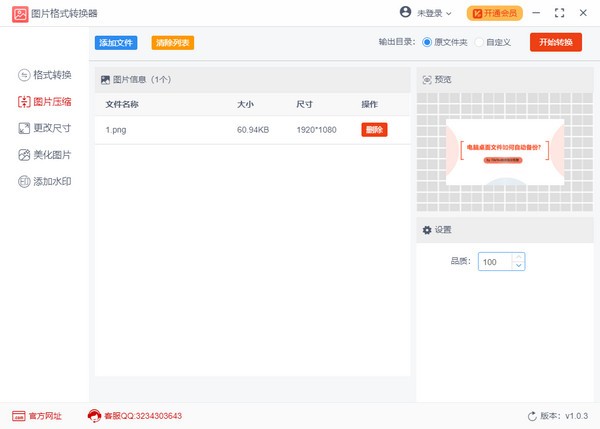Select the 原文件夹 output radio button
This screenshot has width=600, height=429.
pos(428,43)
